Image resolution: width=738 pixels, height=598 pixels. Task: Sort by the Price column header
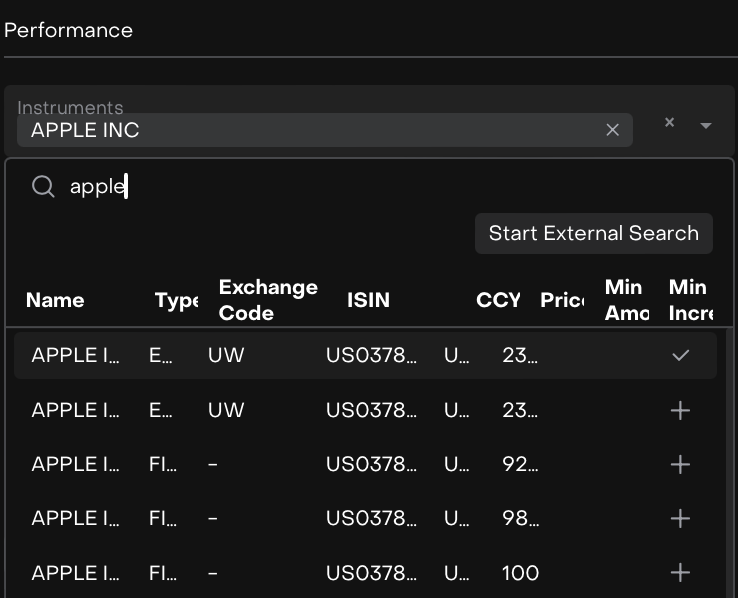point(562,300)
